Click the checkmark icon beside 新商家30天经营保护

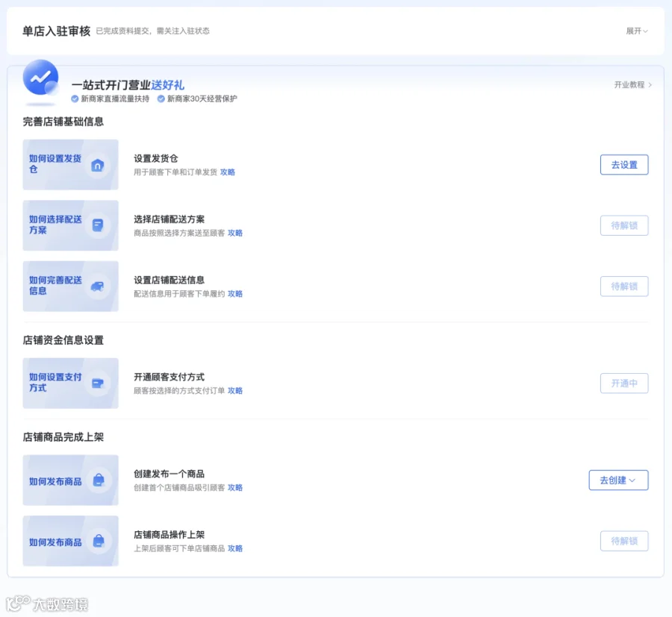[x=161, y=99]
